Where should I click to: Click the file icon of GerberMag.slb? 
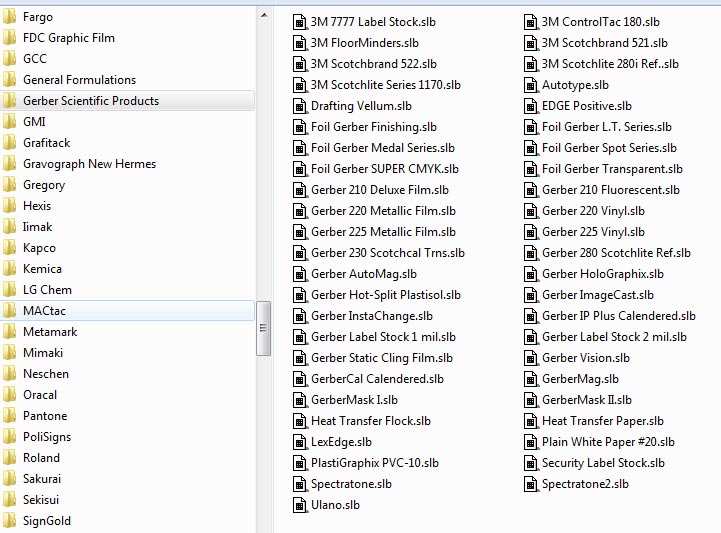pos(530,379)
